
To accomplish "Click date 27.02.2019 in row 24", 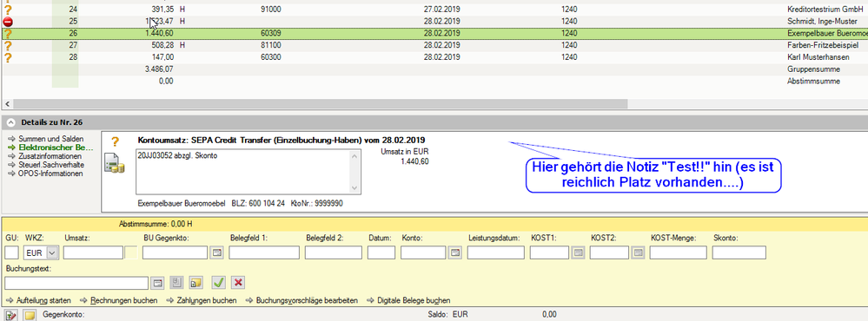I will click(x=442, y=10).
